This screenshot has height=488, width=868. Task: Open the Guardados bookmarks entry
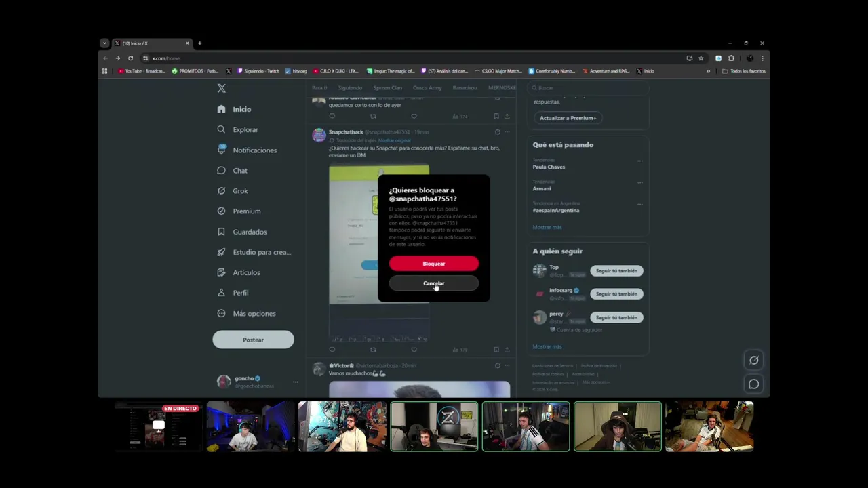coord(242,232)
